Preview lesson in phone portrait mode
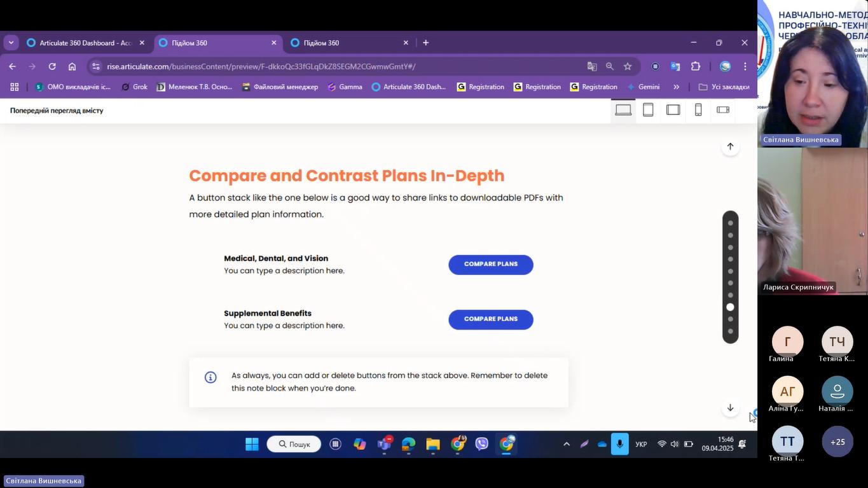The image size is (868, 488). 698,110
